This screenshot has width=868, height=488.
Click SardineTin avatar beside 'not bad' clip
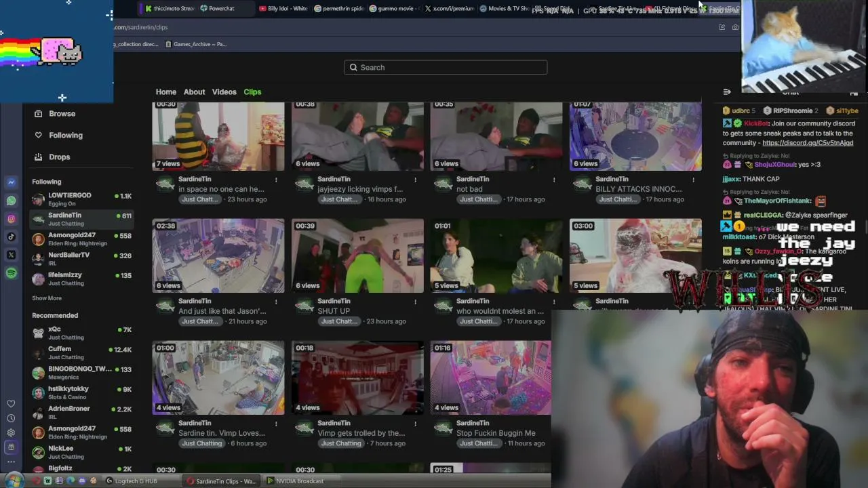(x=443, y=184)
